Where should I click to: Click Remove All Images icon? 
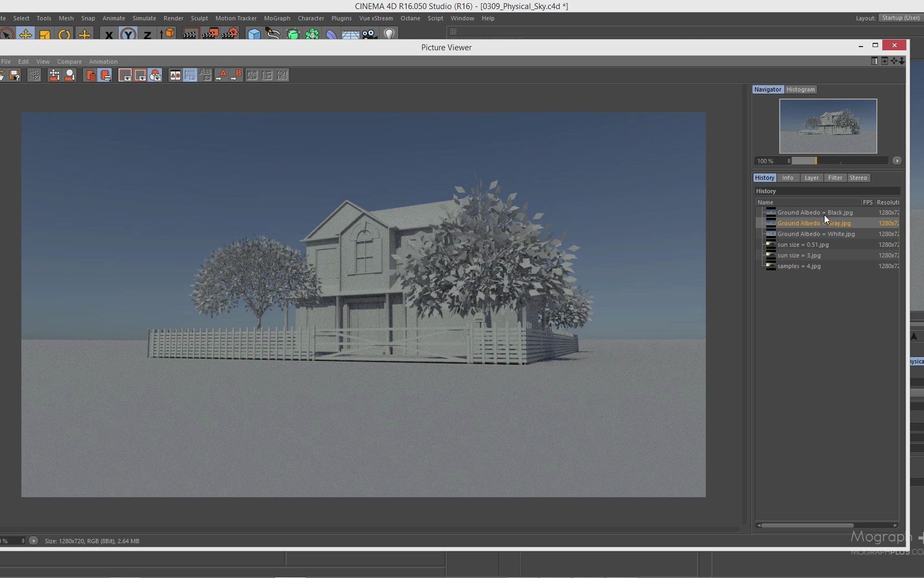click(105, 75)
